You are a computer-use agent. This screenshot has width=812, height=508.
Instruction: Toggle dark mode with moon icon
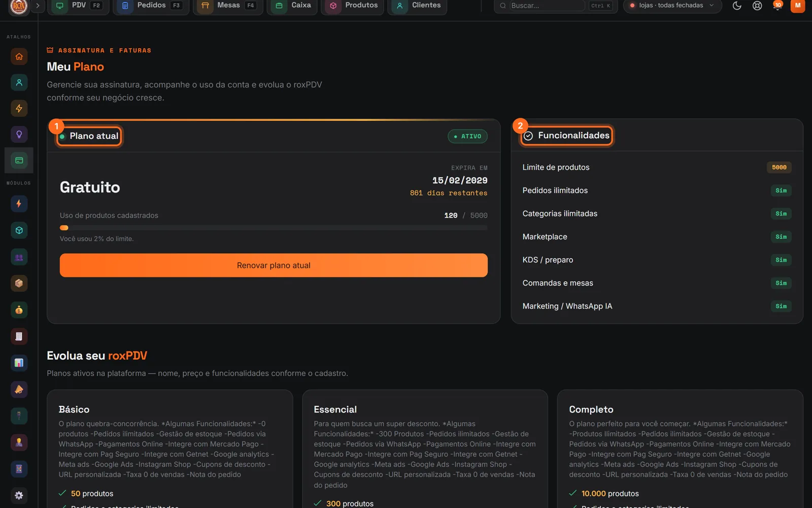click(737, 6)
